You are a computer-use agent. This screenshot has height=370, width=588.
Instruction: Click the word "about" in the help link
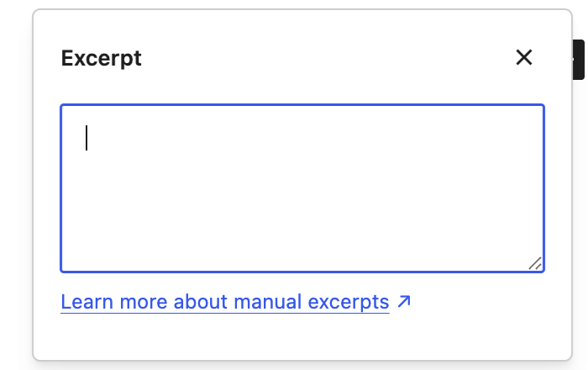coord(200,302)
